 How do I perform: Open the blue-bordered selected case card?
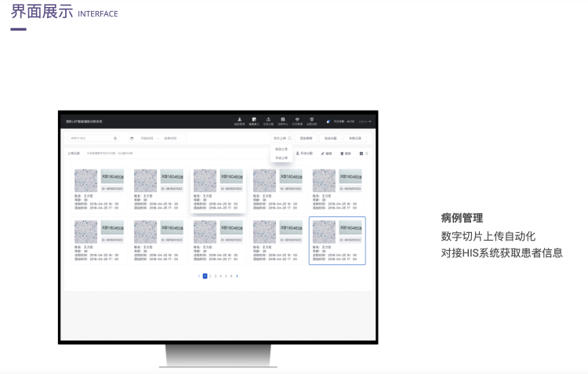[337, 241]
